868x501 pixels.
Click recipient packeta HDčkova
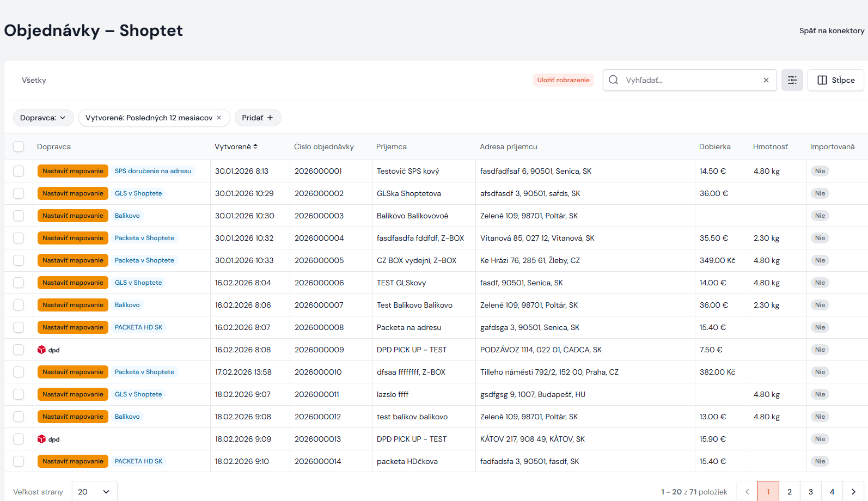407,461
